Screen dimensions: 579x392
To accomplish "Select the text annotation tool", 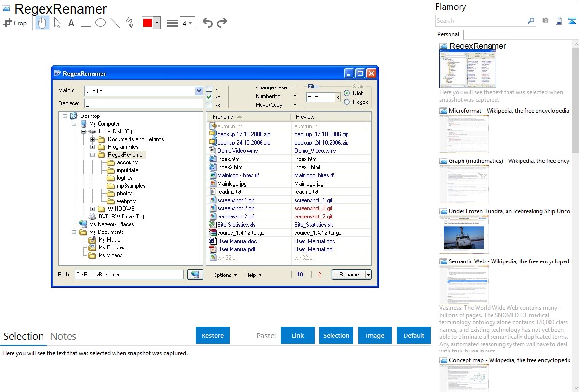I will [71, 23].
